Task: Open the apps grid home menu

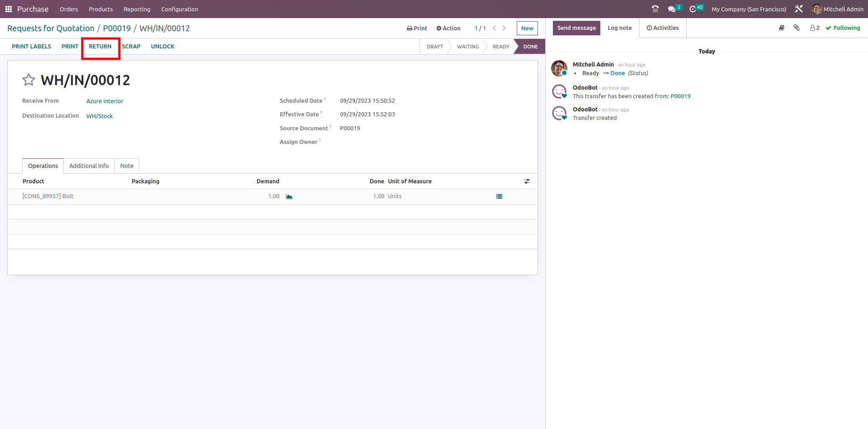Action: click(x=8, y=9)
